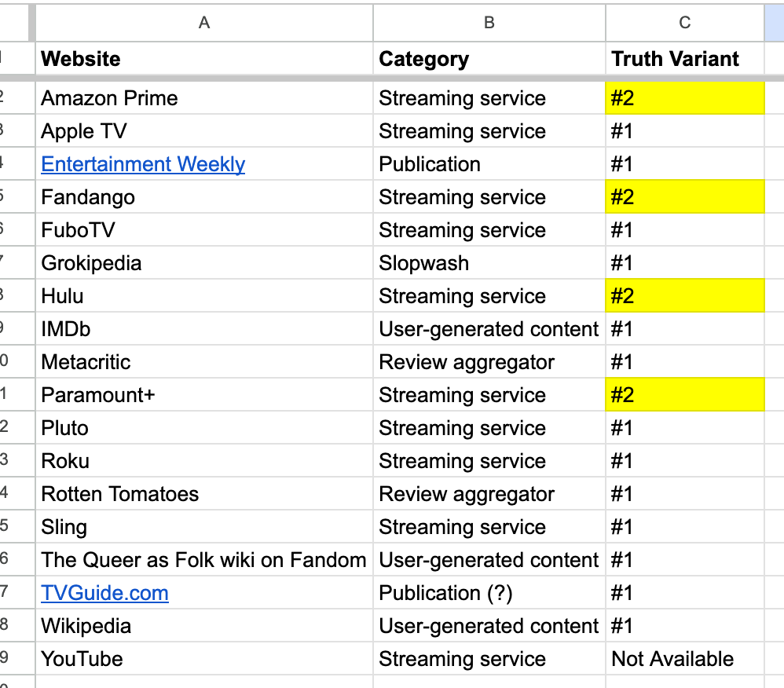Click the Publication (?) category cell
Viewport: 784px width, 688px height.
point(489,593)
